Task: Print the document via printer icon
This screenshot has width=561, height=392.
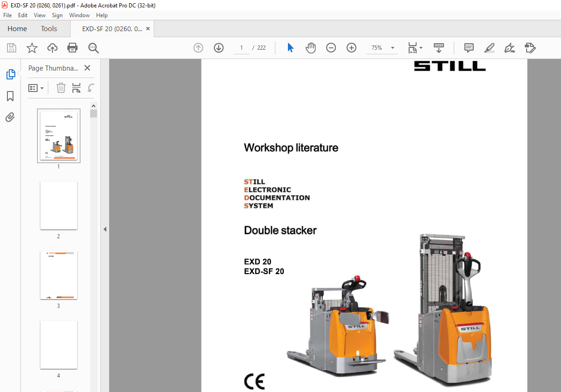Action: pos(72,48)
